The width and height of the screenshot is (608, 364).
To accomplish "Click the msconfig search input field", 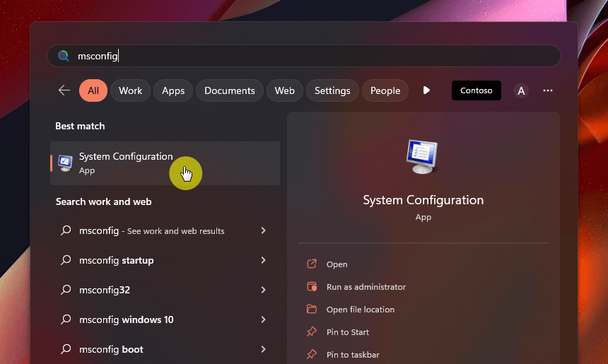I will pyautogui.click(x=303, y=56).
